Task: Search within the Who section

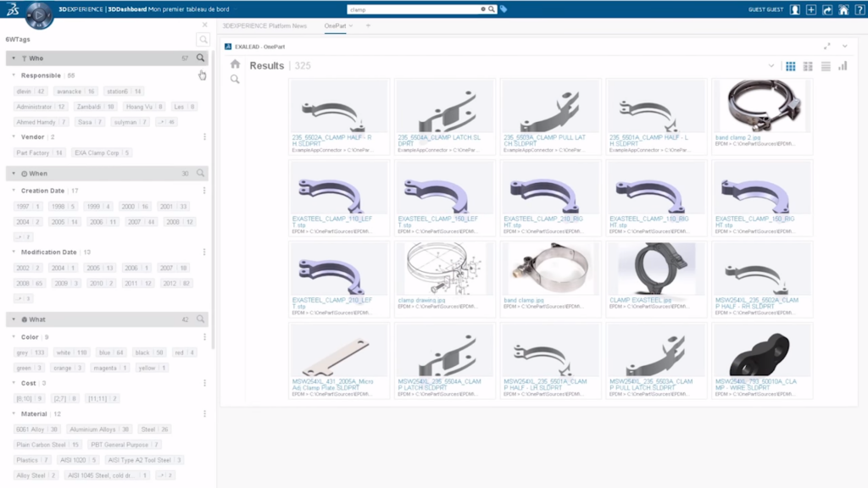Action: 200,58
